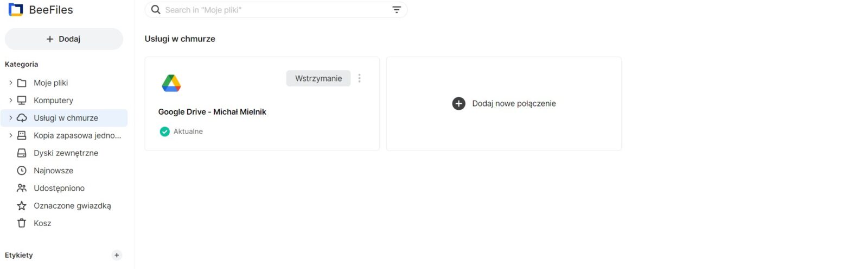Screen dimensions: 868x269
Task: Click the green Aktualne status checkmark
Action: pyautogui.click(x=164, y=132)
